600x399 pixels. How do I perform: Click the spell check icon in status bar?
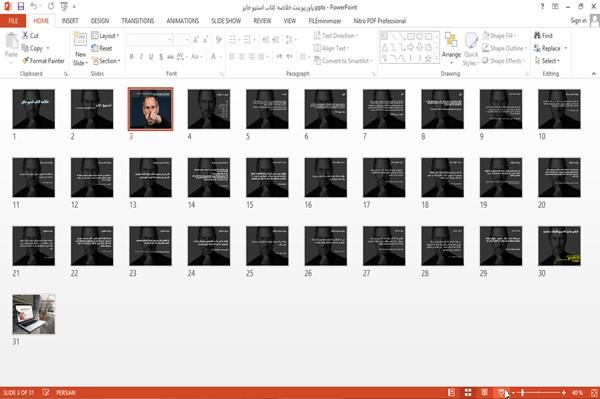pyautogui.click(x=46, y=392)
